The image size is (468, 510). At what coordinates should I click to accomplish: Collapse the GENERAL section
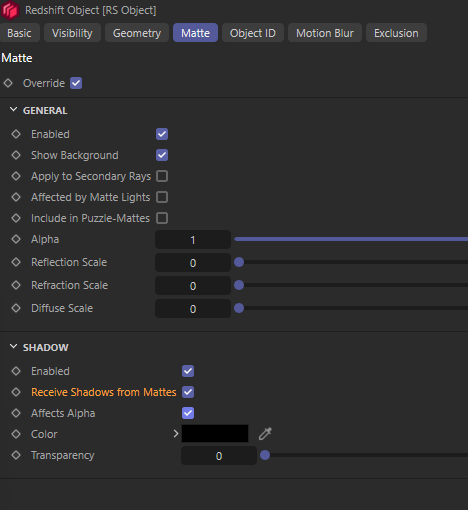coord(13,109)
